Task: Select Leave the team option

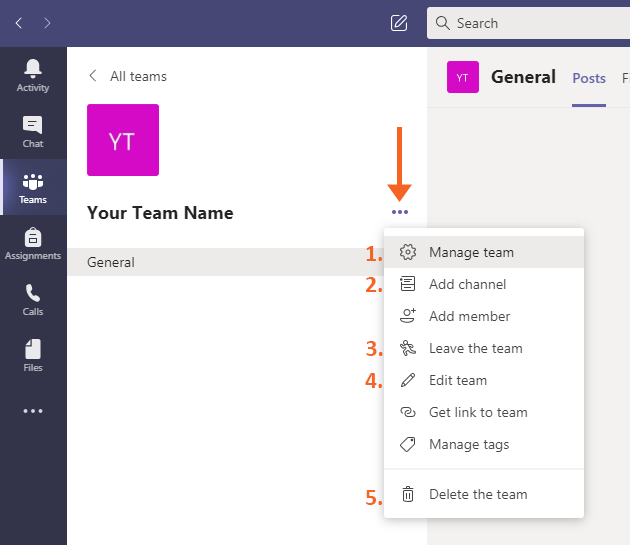Action: pos(475,348)
